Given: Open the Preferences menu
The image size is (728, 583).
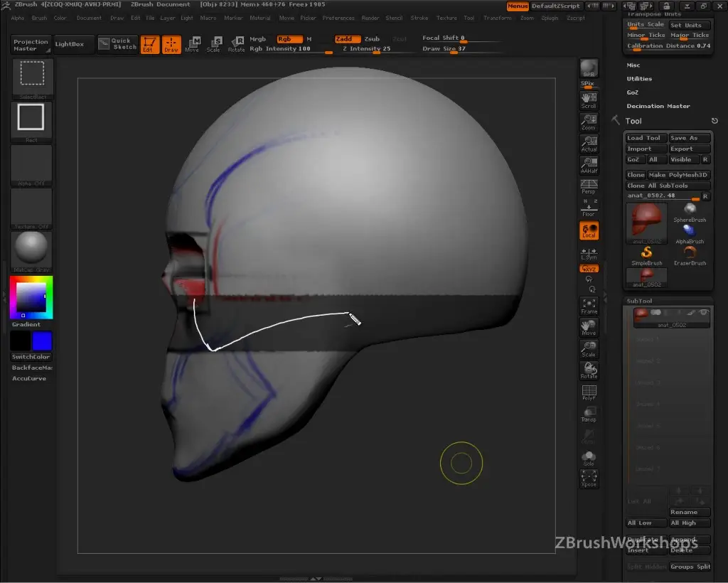Looking at the screenshot, I should coord(338,18).
